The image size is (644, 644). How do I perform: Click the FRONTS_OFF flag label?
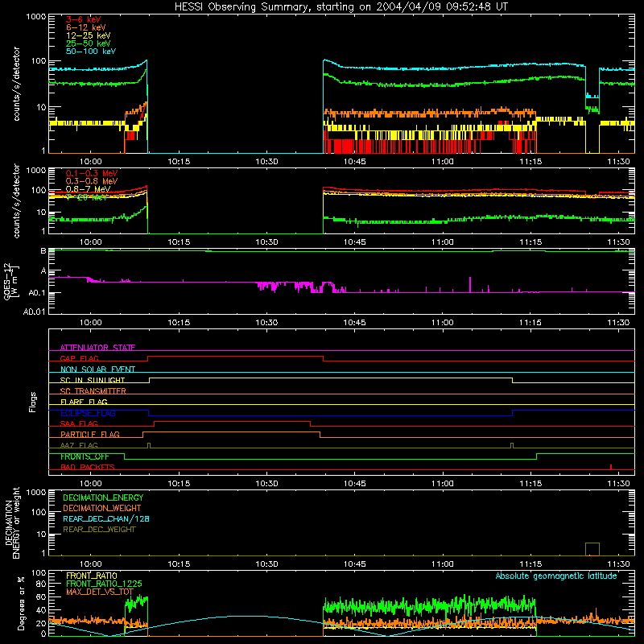[x=85, y=456]
